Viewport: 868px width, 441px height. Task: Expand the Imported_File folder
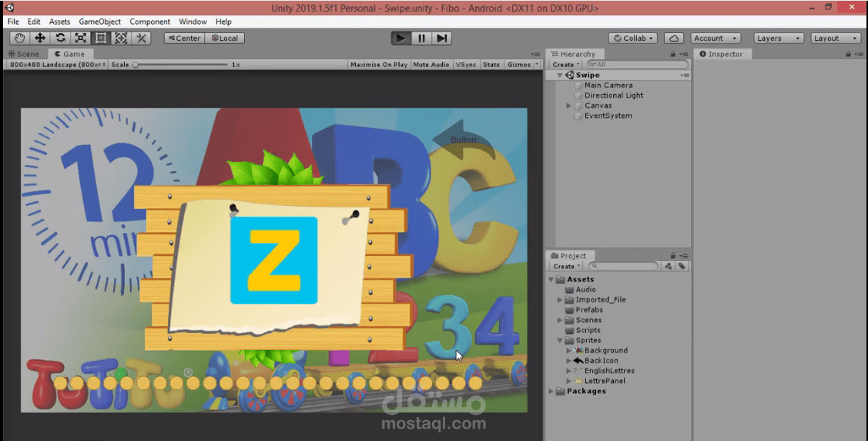coord(560,300)
